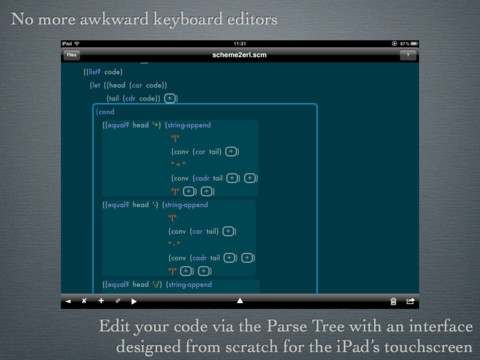Select ((equal? head '+) clause
480x360 pixels.
132,125
